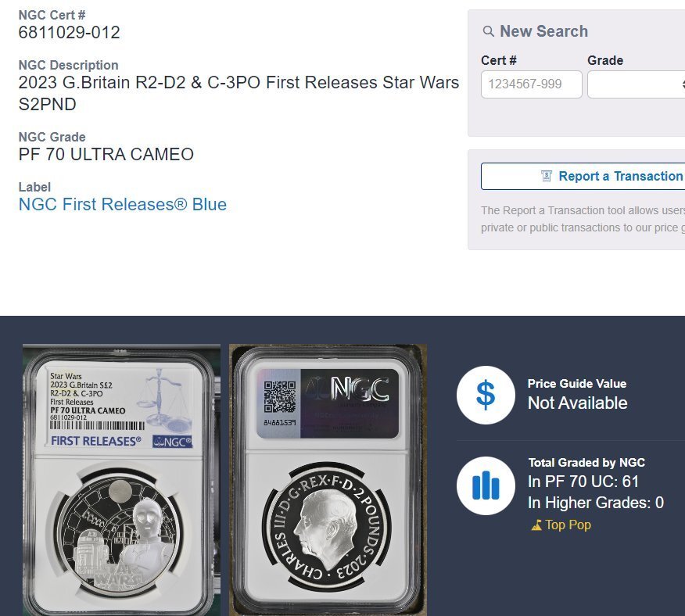Screen dimensions: 685x616
Task: Click the NGC cert number 6811029-012
Action: click(69, 32)
